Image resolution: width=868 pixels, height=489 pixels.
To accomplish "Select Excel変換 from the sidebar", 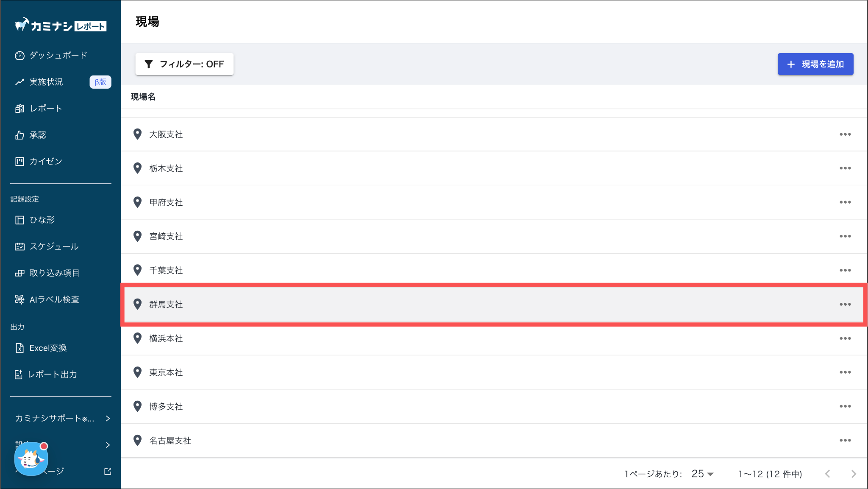I will click(48, 348).
